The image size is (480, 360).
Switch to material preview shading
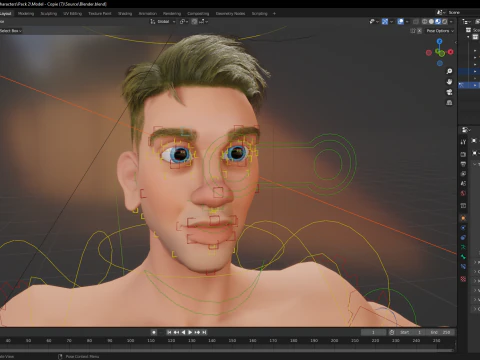[x=438, y=22]
